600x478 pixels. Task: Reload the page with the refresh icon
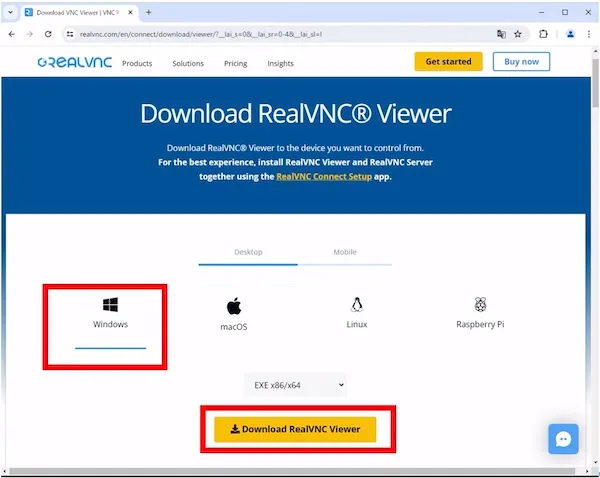point(48,34)
